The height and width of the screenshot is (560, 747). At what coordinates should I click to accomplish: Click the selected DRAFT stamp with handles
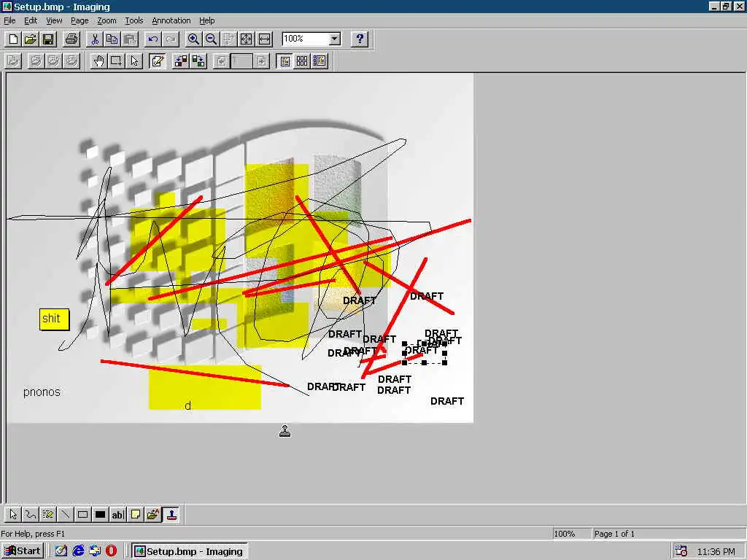[425, 353]
